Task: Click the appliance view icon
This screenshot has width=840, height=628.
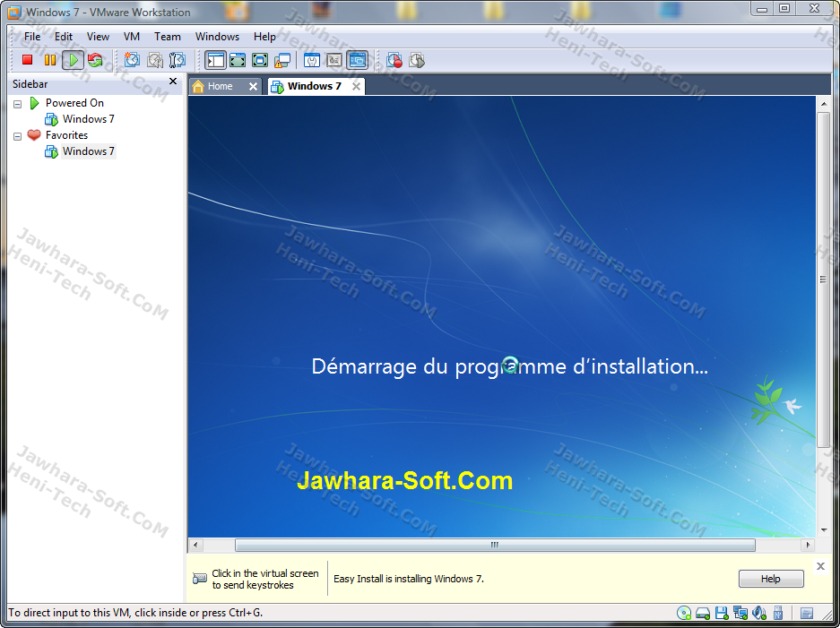Action: click(334, 60)
